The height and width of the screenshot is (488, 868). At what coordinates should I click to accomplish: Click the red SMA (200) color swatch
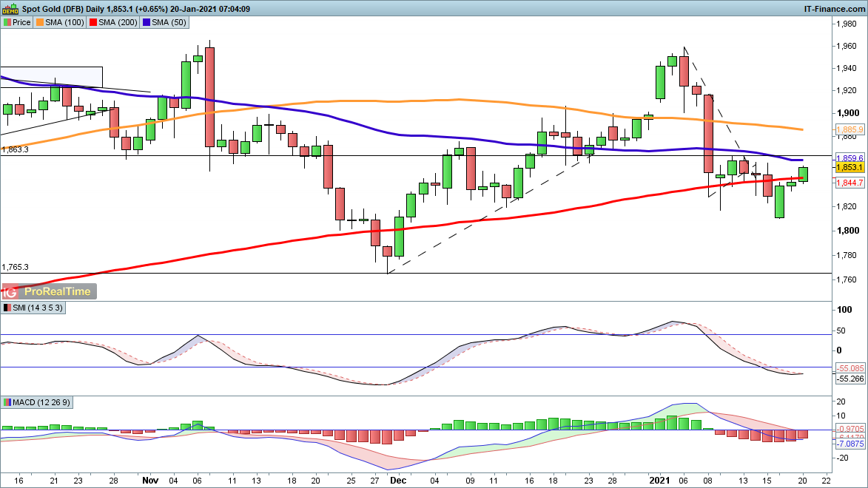93,22
